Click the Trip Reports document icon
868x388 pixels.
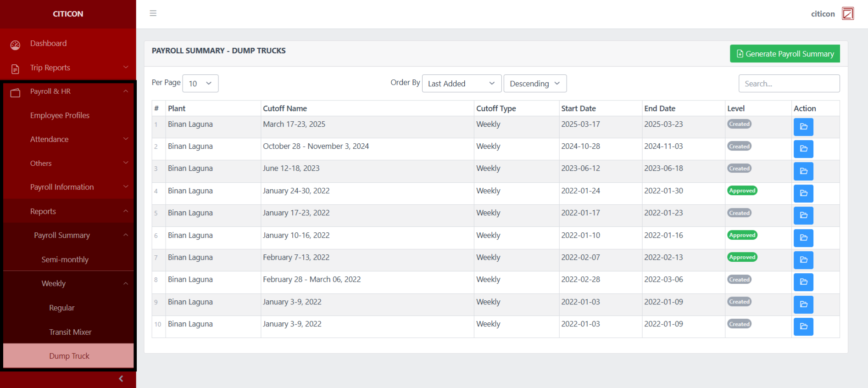15,69
